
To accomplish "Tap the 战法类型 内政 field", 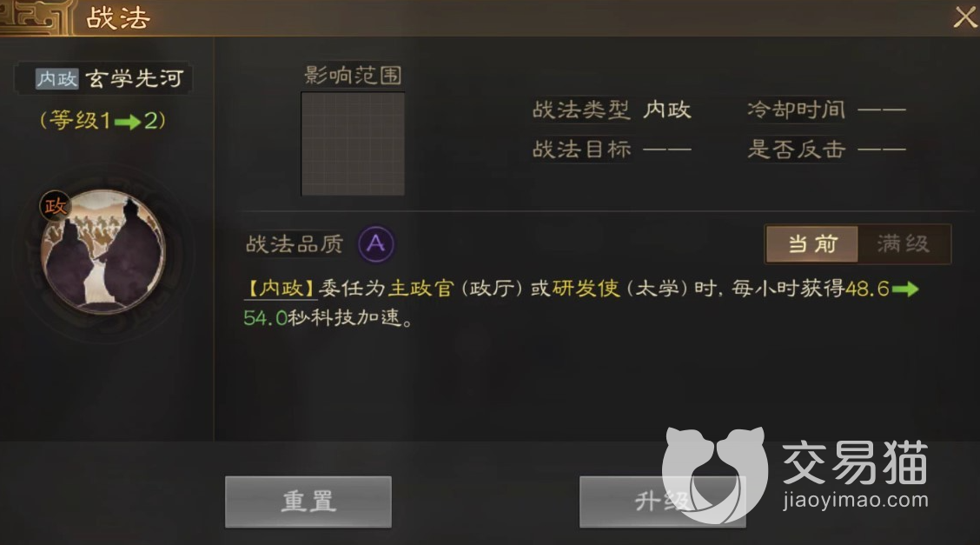I will tap(612, 110).
